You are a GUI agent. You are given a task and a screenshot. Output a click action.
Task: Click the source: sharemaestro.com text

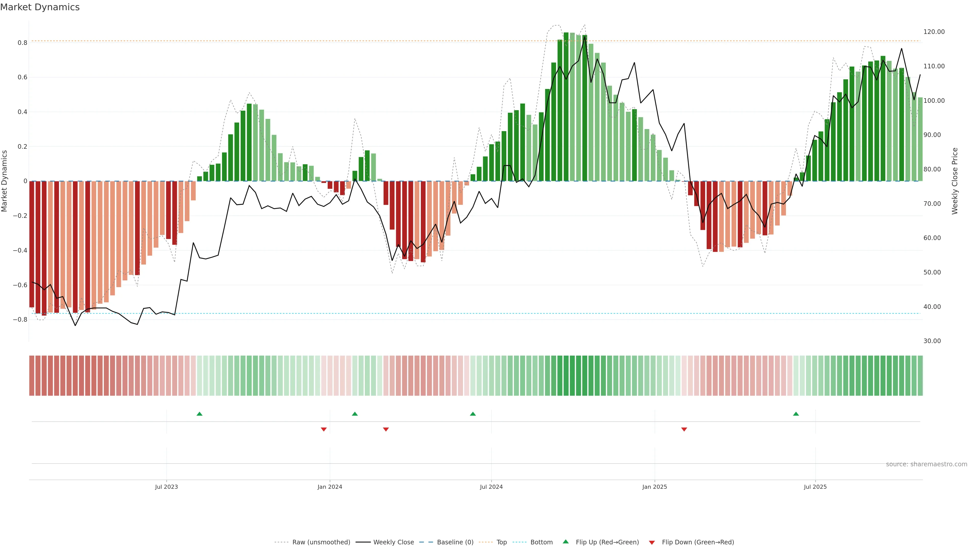(x=926, y=464)
